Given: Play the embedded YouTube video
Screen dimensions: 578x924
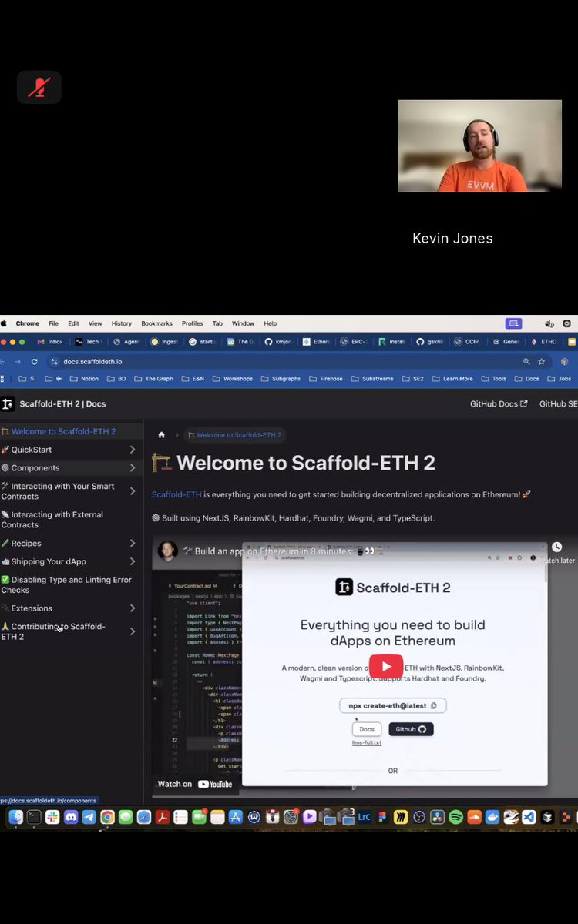Looking at the screenshot, I should pos(386,667).
